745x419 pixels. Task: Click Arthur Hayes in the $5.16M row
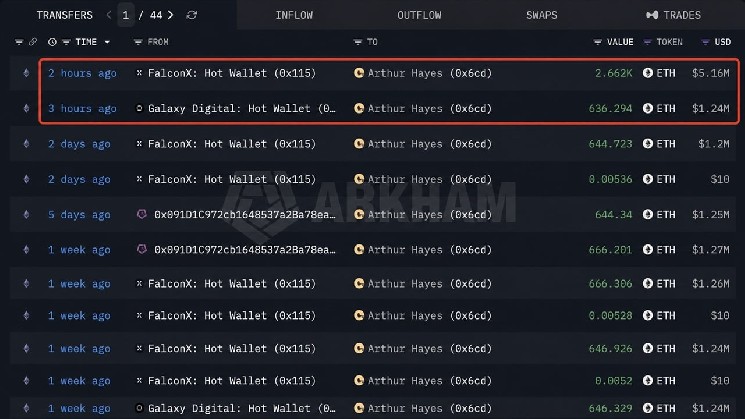(x=430, y=73)
